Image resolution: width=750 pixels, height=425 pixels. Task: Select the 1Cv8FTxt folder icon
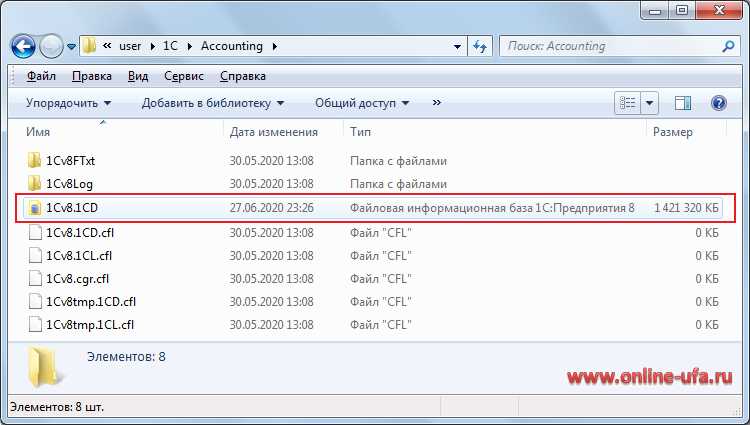pos(34,160)
